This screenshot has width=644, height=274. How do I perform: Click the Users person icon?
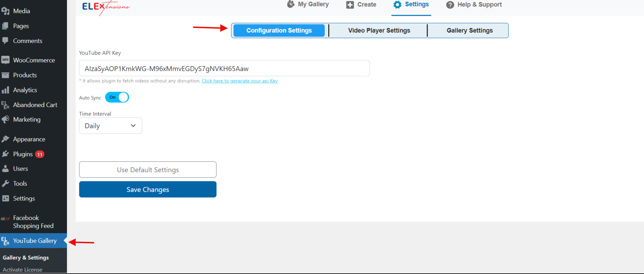pos(5,169)
